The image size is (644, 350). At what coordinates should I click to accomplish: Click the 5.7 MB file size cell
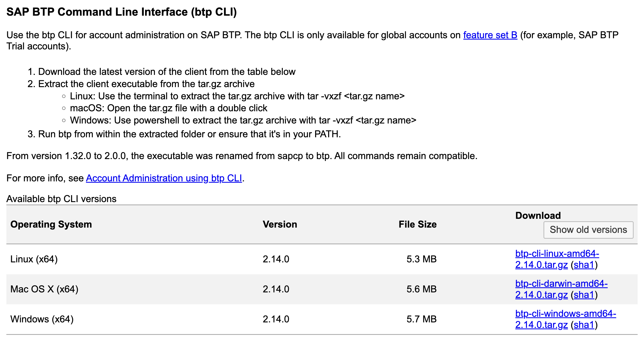click(421, 319)
